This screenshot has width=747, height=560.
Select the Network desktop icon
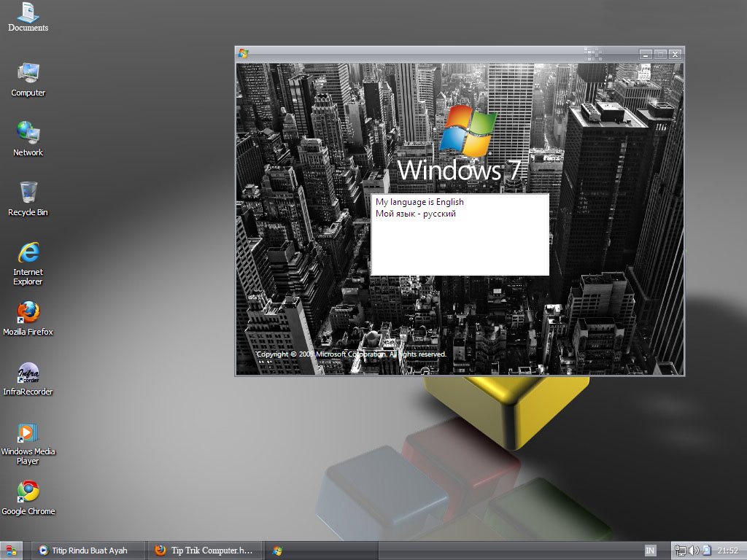click(x=28, y=139)
